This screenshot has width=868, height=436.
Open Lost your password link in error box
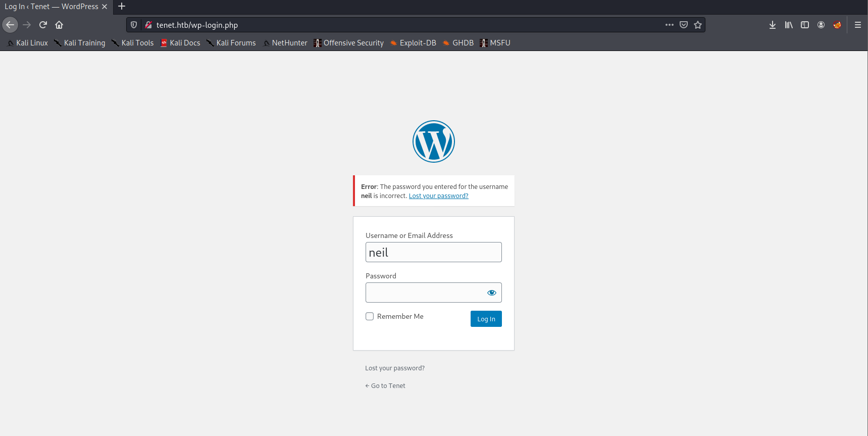point(439,196)
